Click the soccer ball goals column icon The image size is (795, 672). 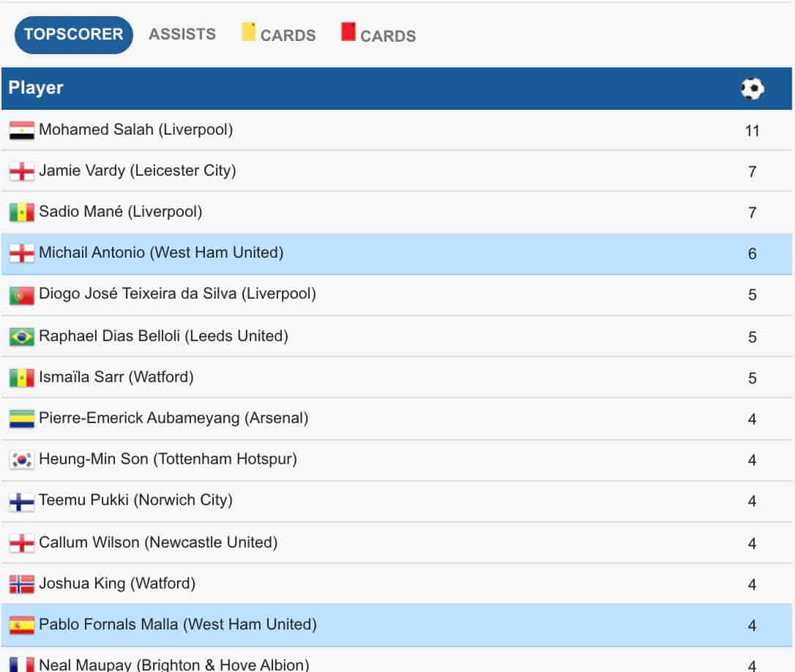[x=752, y=89]
